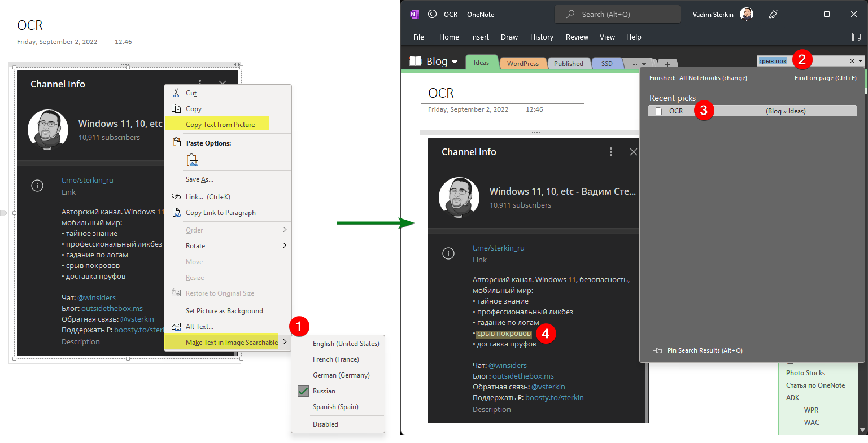Screen dimensions: 868x443
Task: Open the Blog notebook dropdown
Action: pos(455,62)
